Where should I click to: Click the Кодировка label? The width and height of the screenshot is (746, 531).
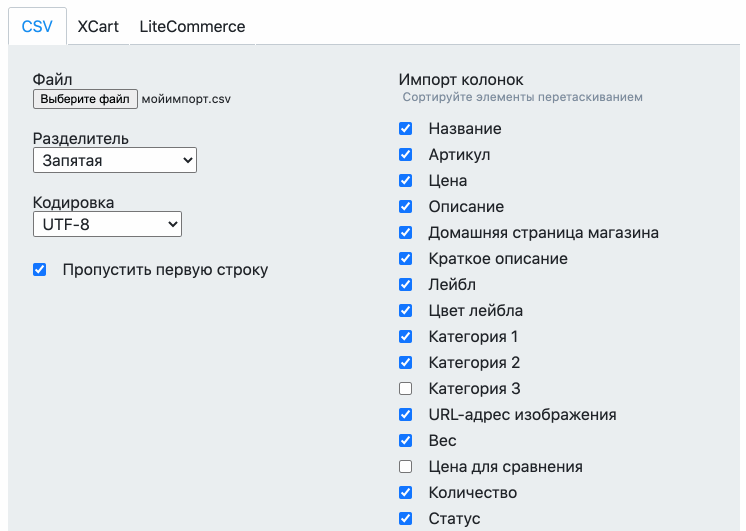coord(73,202)
